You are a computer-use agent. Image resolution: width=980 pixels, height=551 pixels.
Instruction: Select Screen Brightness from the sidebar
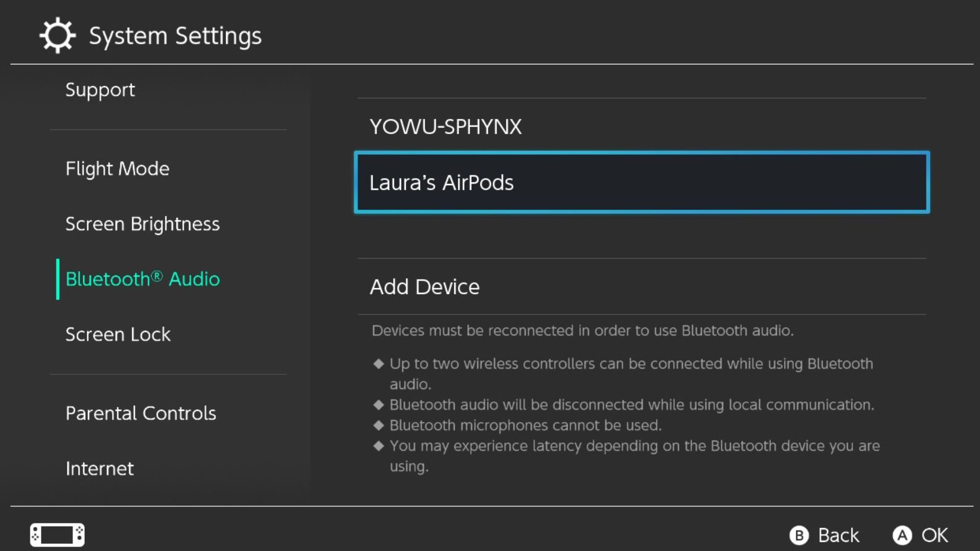(x=143, y=223)
